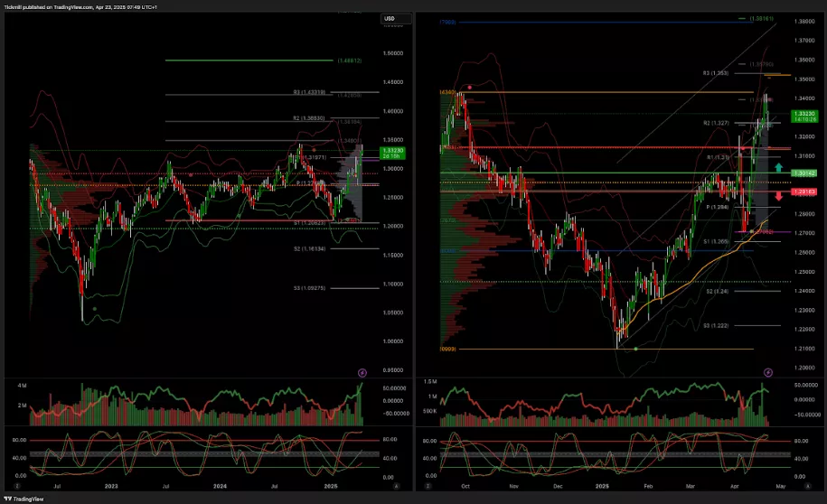Click the red down arrow on right chart
This screenshot has width=827, height=504.
point(779,196)
